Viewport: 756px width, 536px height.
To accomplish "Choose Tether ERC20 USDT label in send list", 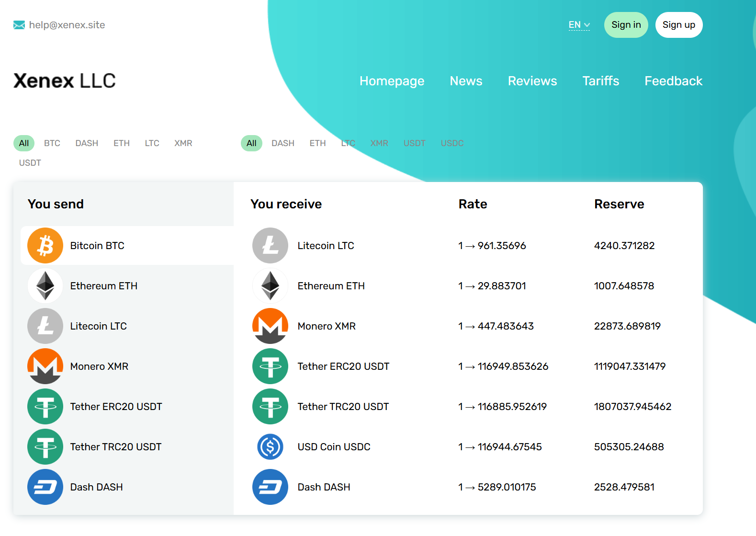I will [116, 407].
